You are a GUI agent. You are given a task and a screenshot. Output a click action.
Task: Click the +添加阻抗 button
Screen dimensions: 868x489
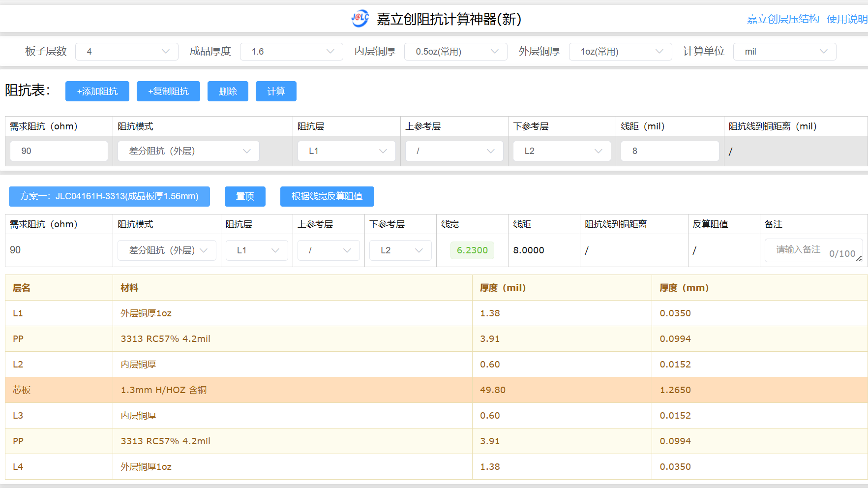tap(97, 92)
